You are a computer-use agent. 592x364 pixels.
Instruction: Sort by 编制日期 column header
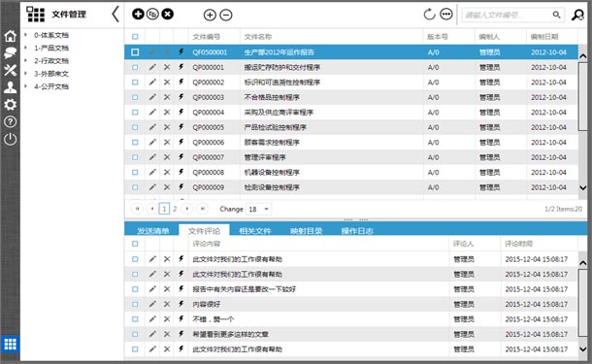[544, 37]
